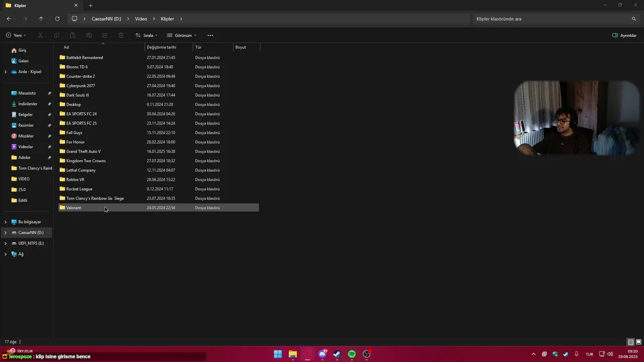This screenshot has height=362, width=644.
Task: Switch to large thumbnails view icon
Action: click(638, 342)
